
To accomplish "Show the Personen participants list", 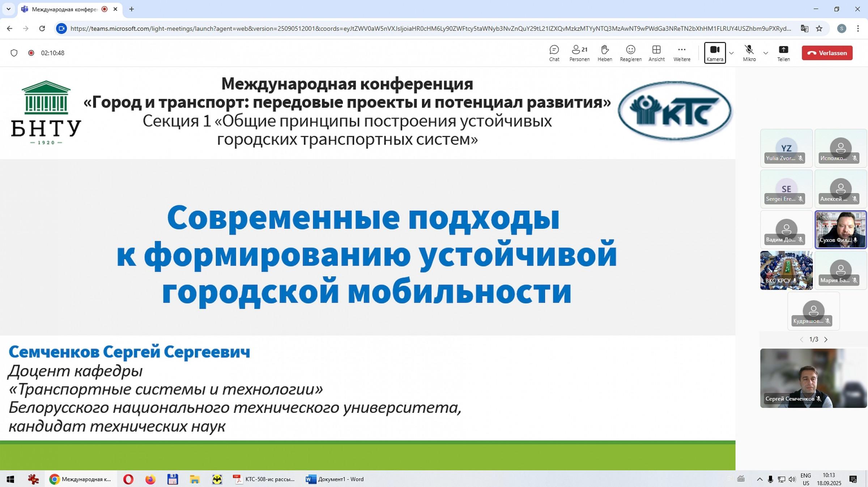I will coord(579,53).
